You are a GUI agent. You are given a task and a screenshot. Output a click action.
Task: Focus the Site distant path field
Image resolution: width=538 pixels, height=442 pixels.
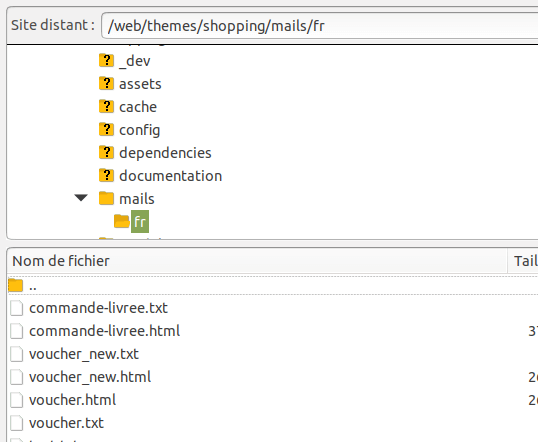319,26
